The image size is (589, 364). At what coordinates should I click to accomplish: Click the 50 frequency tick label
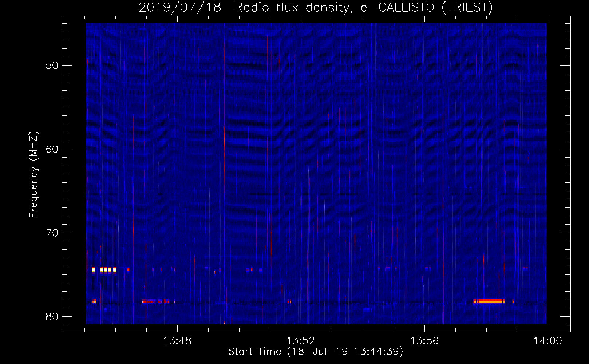coord(52,66)
